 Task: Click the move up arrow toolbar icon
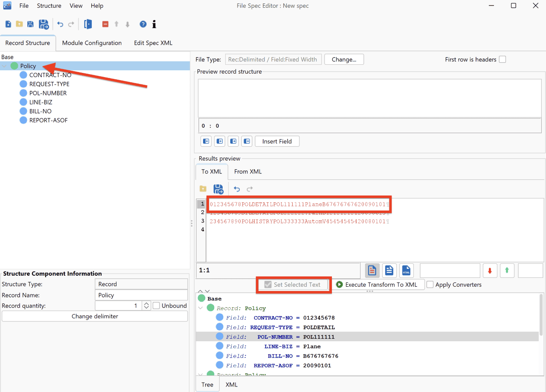(x=116, y=24)
